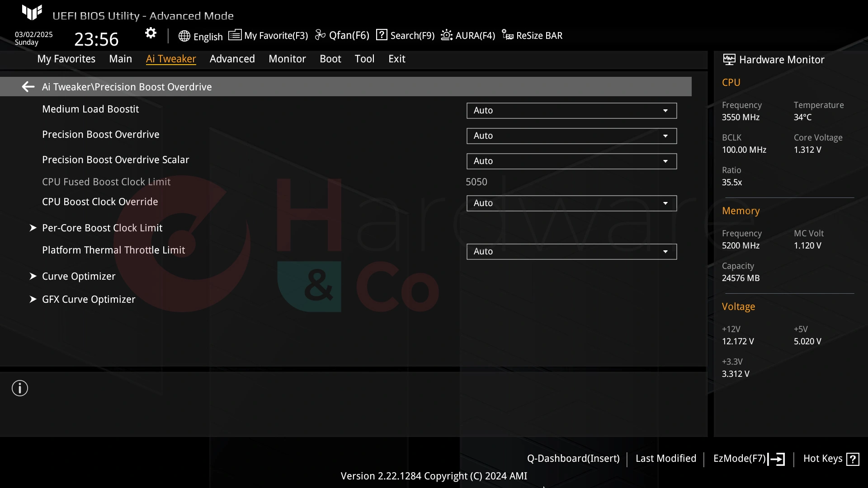This screenshot has height=488, width=868.
Task: Switch to Main tab
Action: point(121,59)
